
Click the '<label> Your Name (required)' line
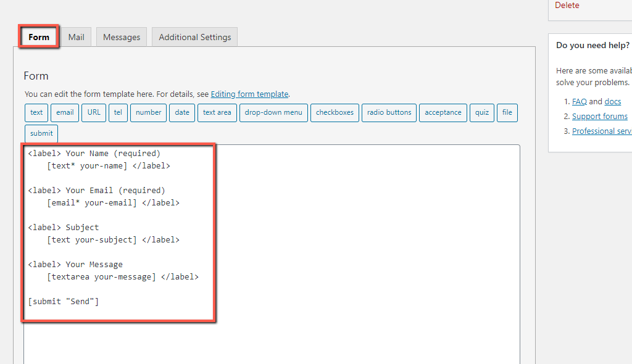[94, 154]
